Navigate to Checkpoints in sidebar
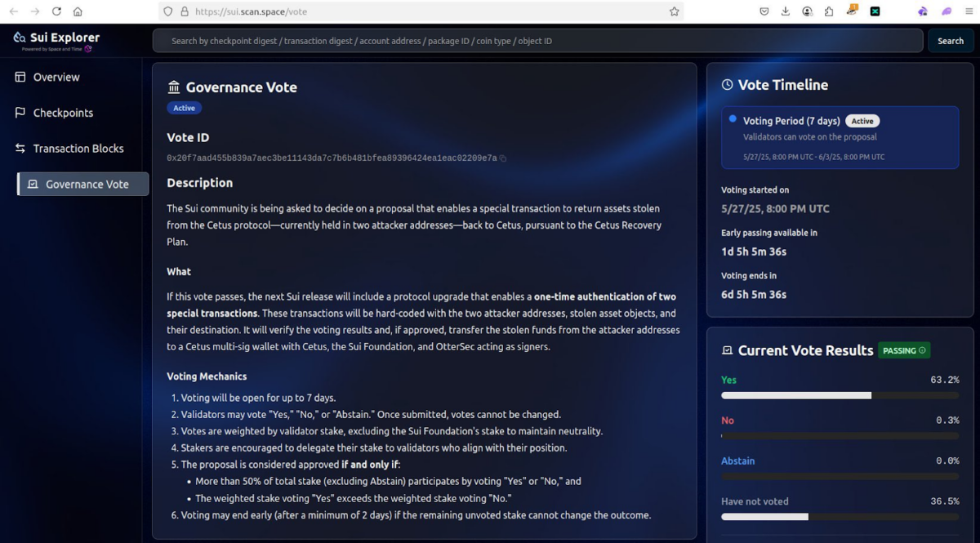Screen dimensions: 980x543 point(63,113)
